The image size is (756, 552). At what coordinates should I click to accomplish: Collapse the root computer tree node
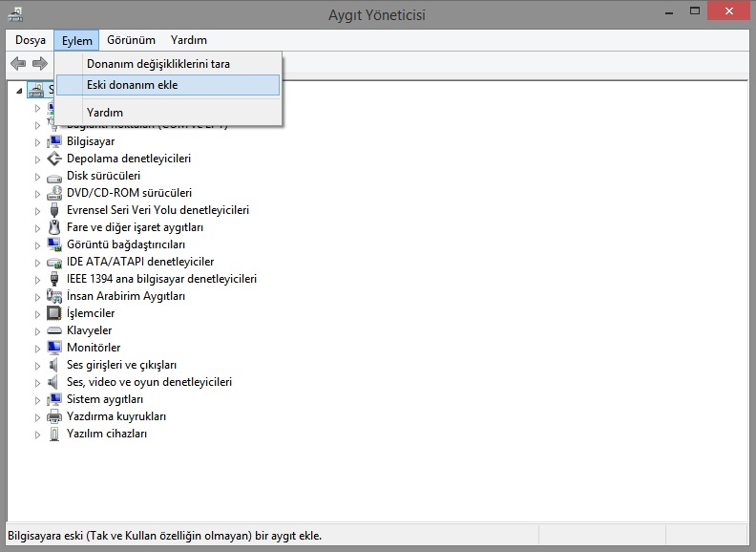pyautogui.click(x=19, y=90)
